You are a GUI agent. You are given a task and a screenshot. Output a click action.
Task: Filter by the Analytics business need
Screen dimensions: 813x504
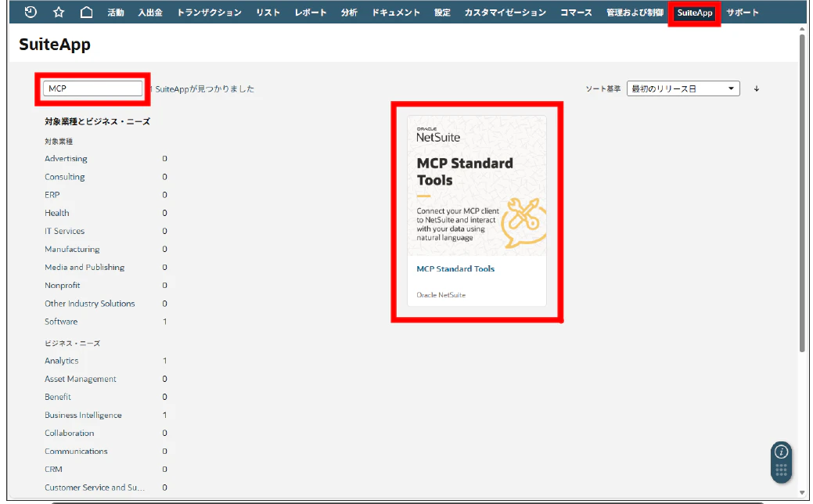pyautogui.click(x=62, y=361)
